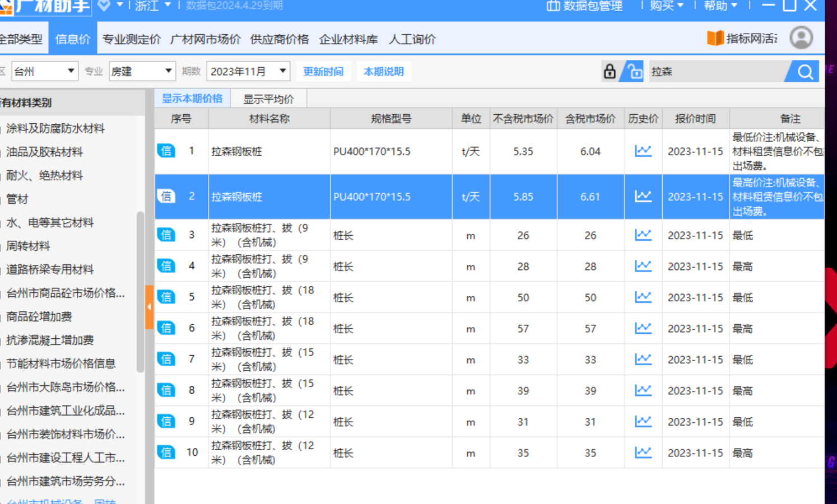Click the 信 badge in row 3

pyautogui.click(x=166, y=235)
